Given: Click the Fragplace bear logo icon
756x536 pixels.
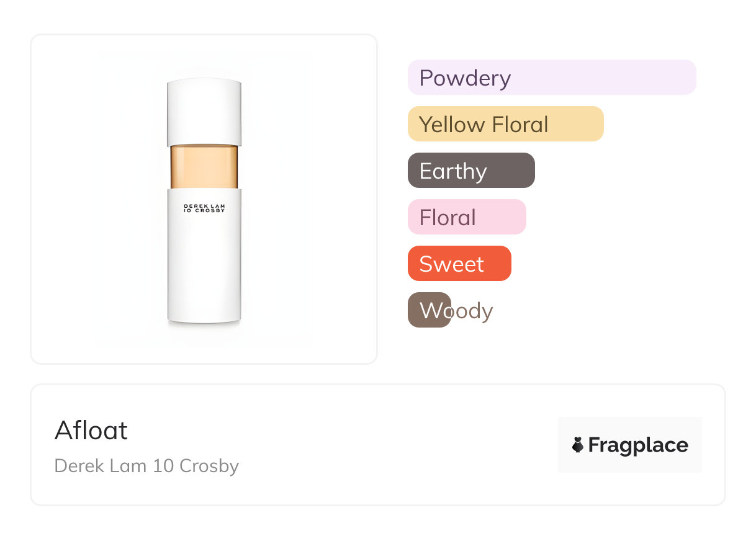Looking at the screenshot, I should (x=578, y=445).
